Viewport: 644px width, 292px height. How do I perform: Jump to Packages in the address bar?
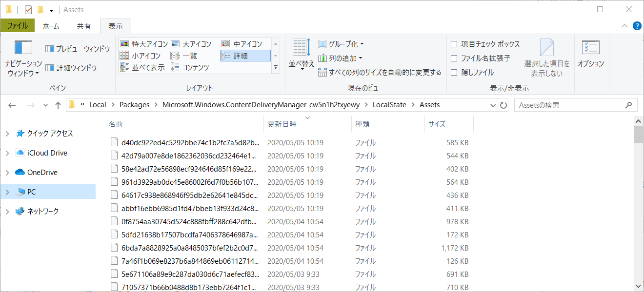coord(134,105)
